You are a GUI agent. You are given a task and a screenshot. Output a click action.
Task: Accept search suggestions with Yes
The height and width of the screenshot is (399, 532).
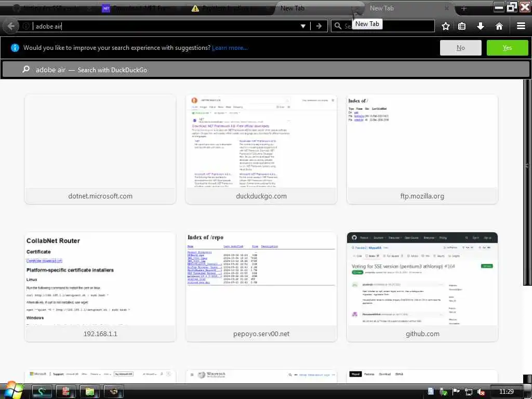[507, 48]
